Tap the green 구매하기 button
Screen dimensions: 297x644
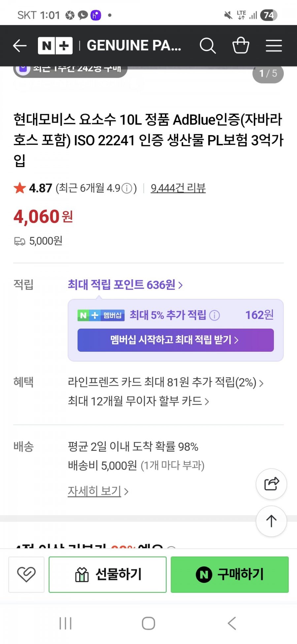[x=230, y=574]
